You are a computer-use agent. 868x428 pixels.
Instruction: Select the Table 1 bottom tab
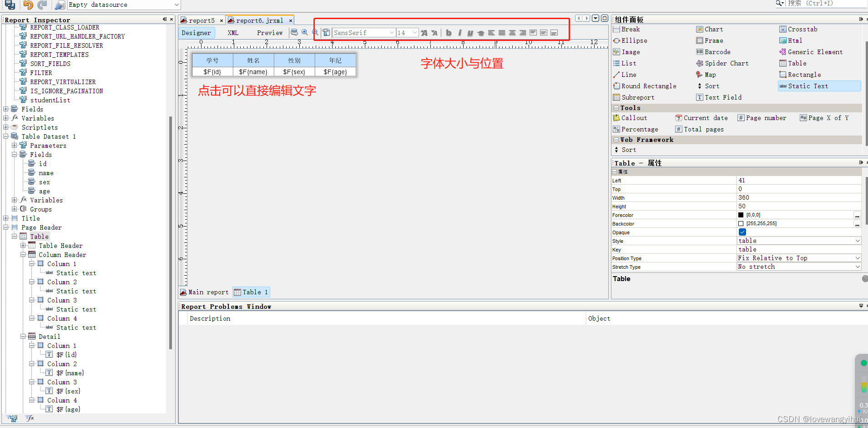point(252,292)
